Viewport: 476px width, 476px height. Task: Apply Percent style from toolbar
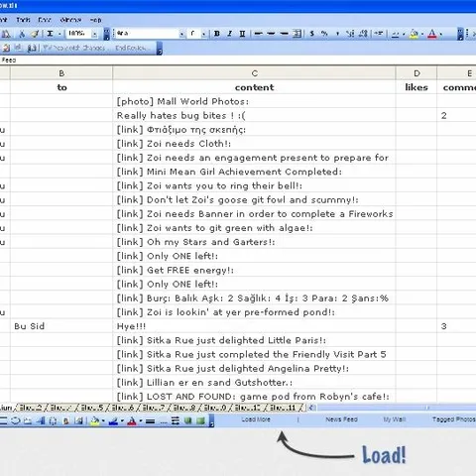[x=324, y=34]
